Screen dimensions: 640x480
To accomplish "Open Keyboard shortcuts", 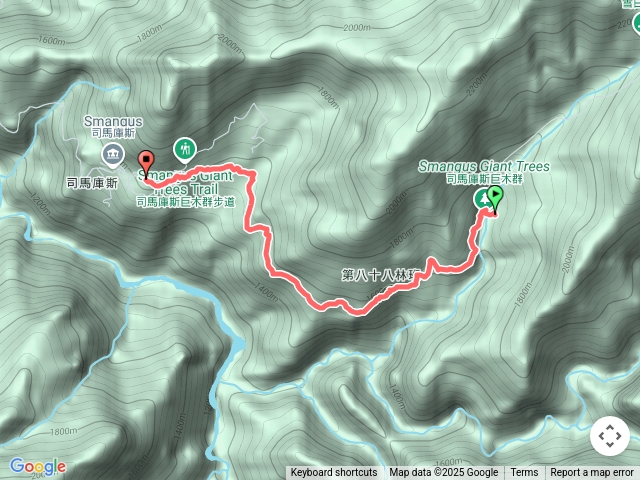I will click(x=334, y=473).
